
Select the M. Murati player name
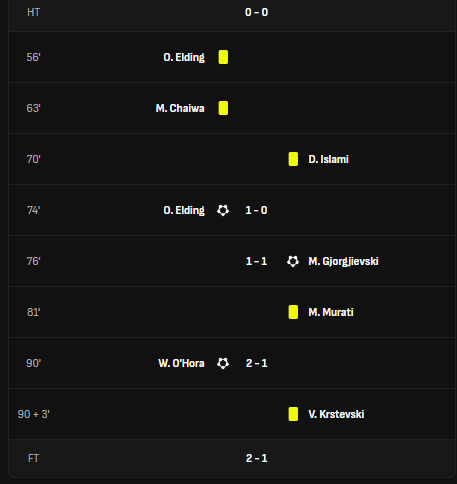[x=331, y=312]
